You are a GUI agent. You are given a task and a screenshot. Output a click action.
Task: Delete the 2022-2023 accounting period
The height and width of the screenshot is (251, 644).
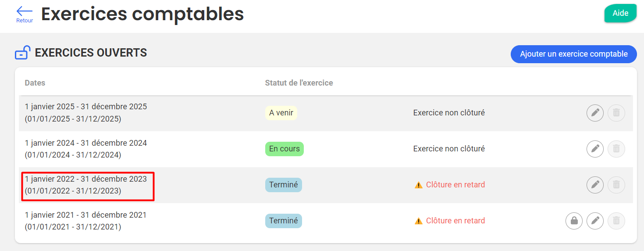[616, 185]
